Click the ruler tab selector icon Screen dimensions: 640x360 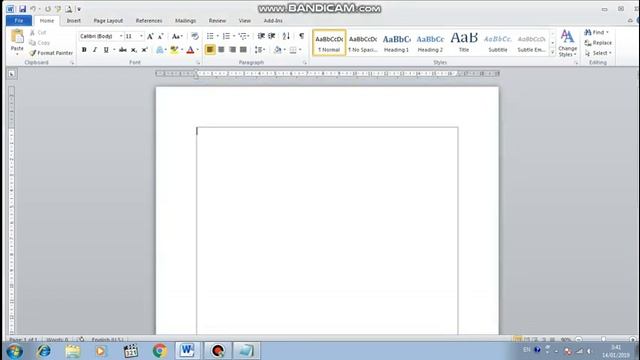[11, 74]
